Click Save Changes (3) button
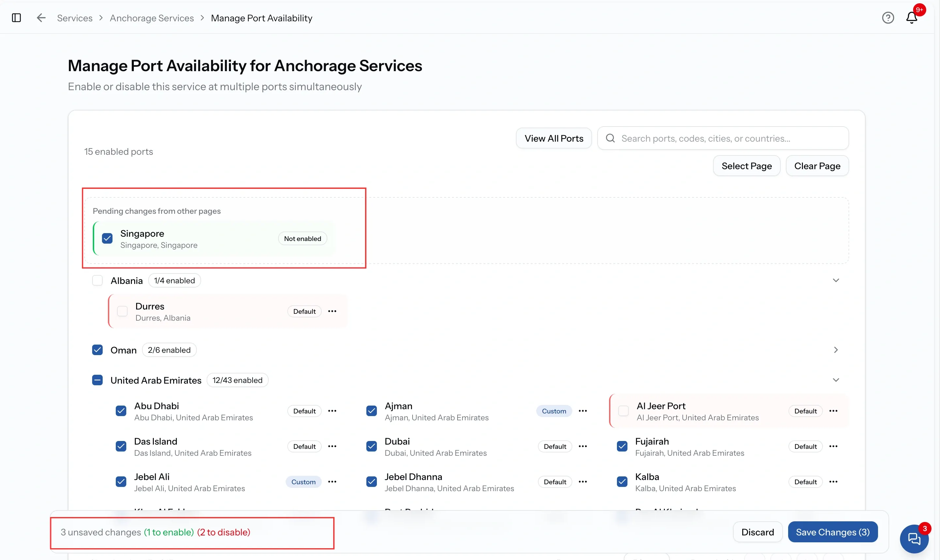940x560 pixels. (x=833, y=532)
